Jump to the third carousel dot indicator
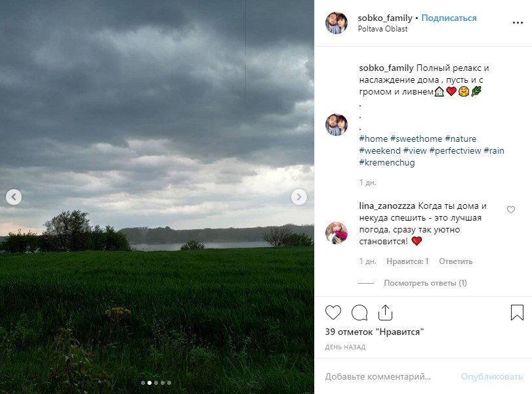Image resolution: width=532 pixels, height=394 pixels. coord(156,383)
